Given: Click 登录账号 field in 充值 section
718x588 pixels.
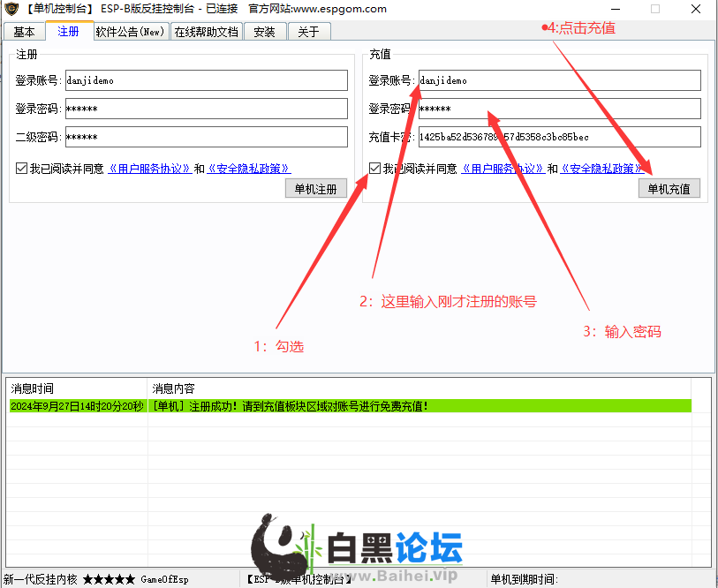Looking at the screenshot, I should click(560, 80).
